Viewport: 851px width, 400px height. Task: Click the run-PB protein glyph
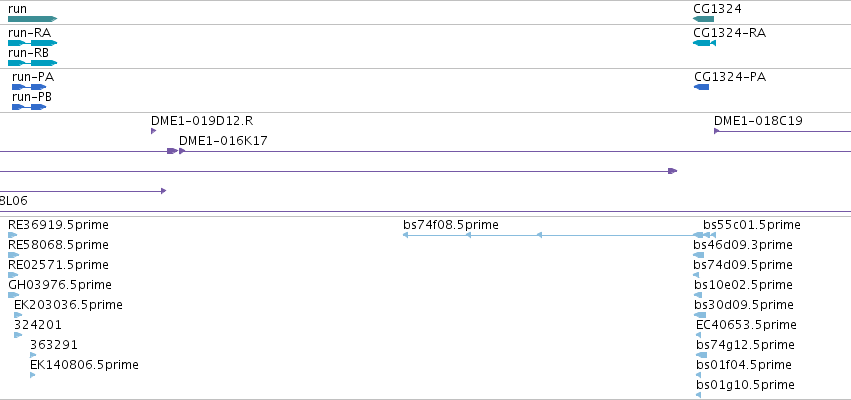coord(28,107)
